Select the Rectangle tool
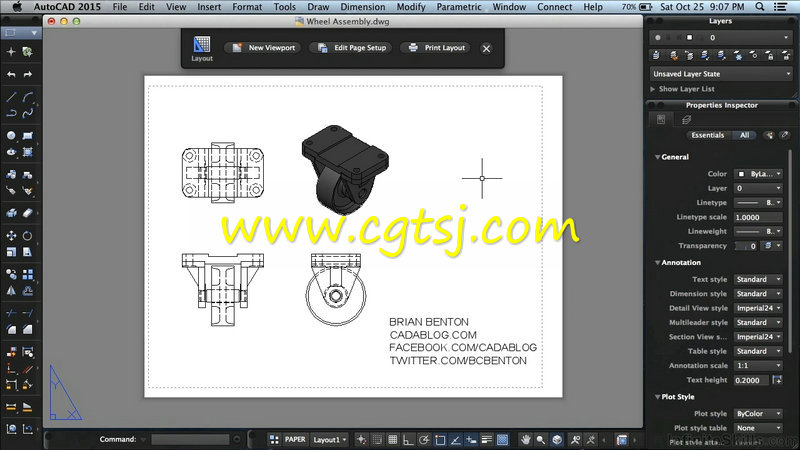 coord(28,135)
